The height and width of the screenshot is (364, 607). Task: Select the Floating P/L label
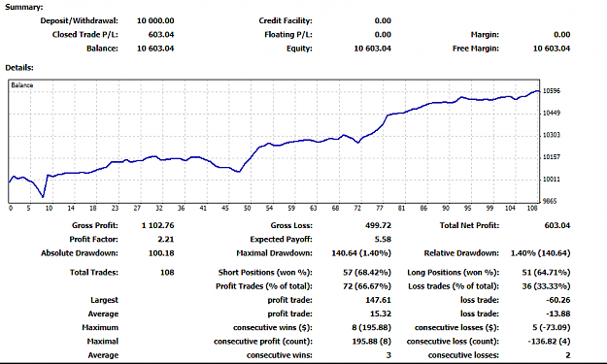click(288, 34)
